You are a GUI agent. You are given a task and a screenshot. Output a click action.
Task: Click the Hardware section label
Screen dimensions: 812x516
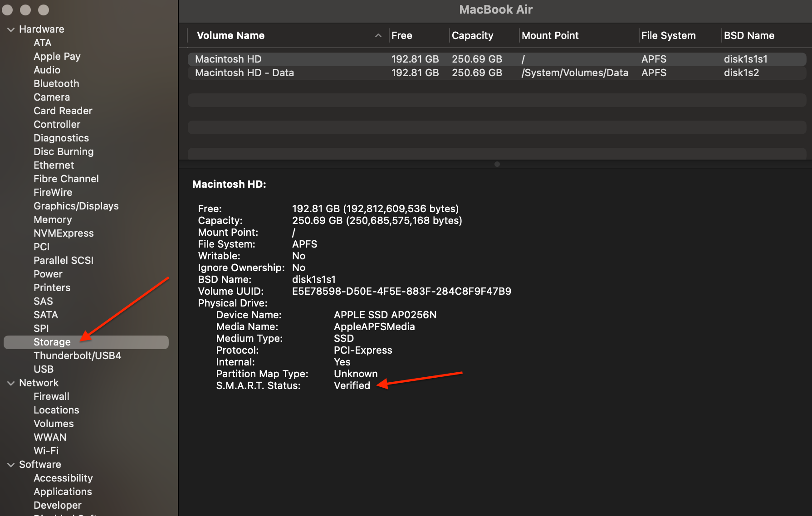42,29
